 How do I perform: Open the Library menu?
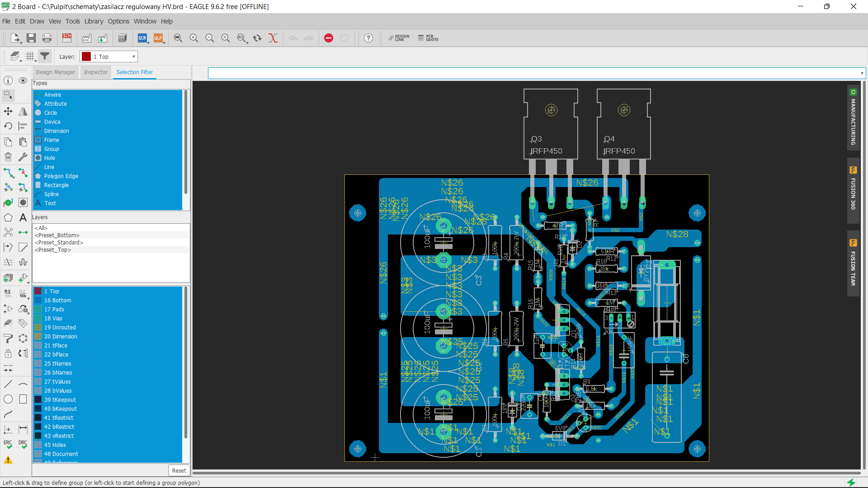[x=94, y=21]
